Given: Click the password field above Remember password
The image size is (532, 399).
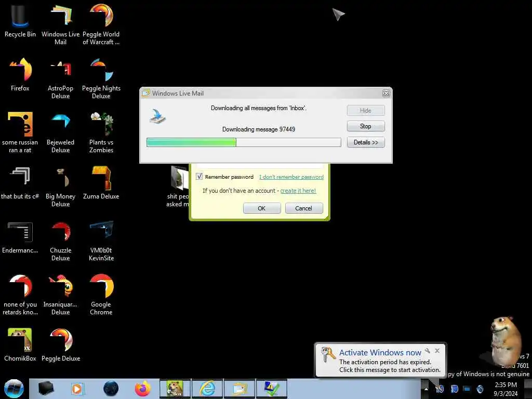Looking at the screenshot, I should 260,166.
